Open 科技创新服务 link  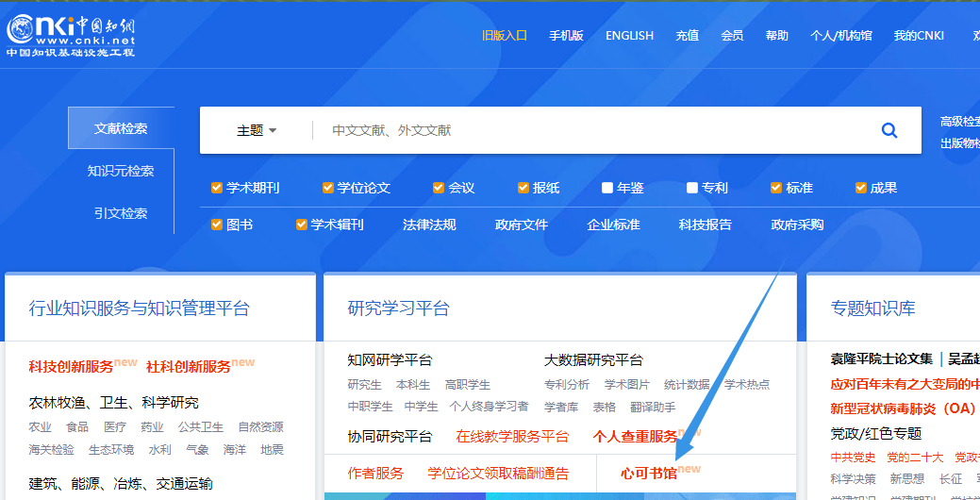point(72,367)
